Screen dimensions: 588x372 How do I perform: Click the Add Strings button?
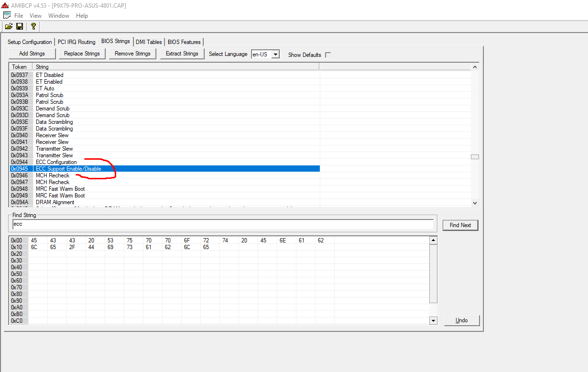32,54
